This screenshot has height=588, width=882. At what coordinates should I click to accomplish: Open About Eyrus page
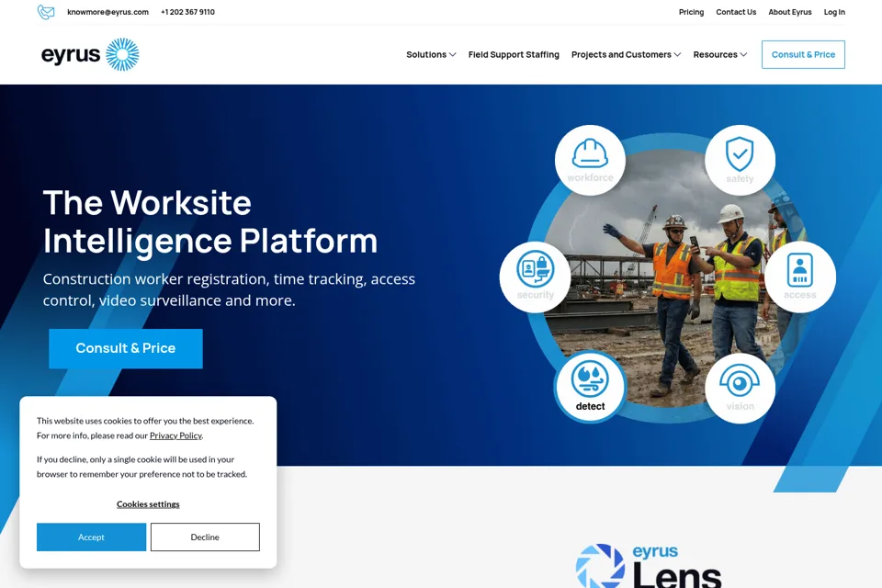coord(790,12)
